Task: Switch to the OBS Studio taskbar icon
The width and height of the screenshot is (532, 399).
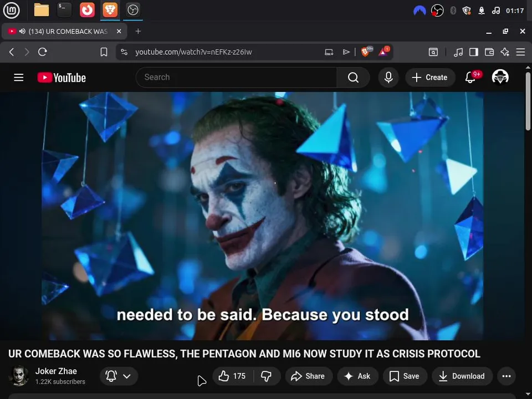Action: click(132, 10)
